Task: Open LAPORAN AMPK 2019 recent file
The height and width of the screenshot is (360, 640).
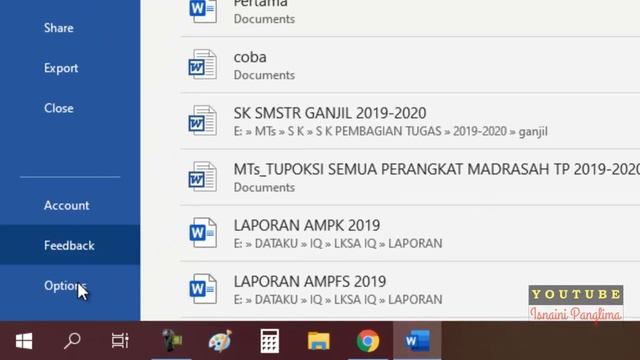Action: (x=307, y=225)
